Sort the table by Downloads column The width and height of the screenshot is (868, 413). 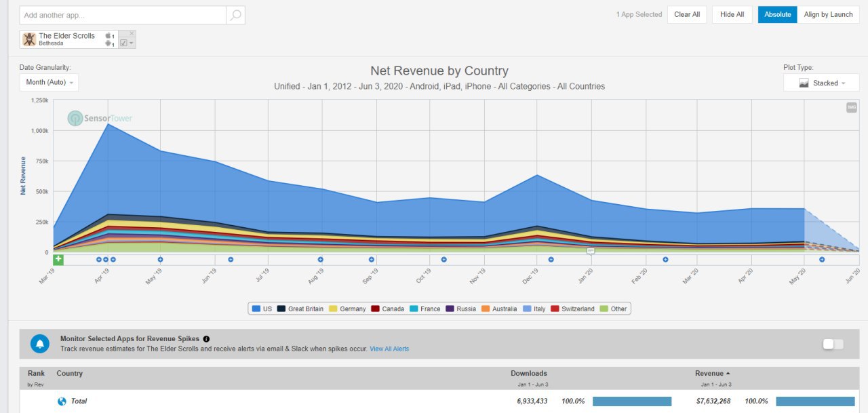[x=529, y=374]
